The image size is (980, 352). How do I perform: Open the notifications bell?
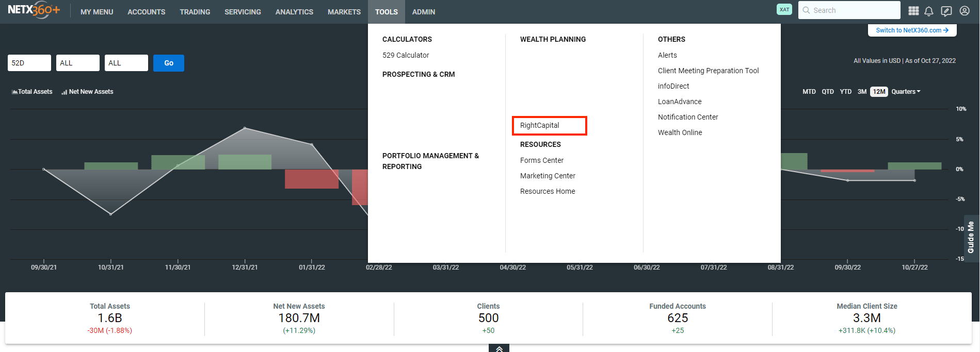929,11
